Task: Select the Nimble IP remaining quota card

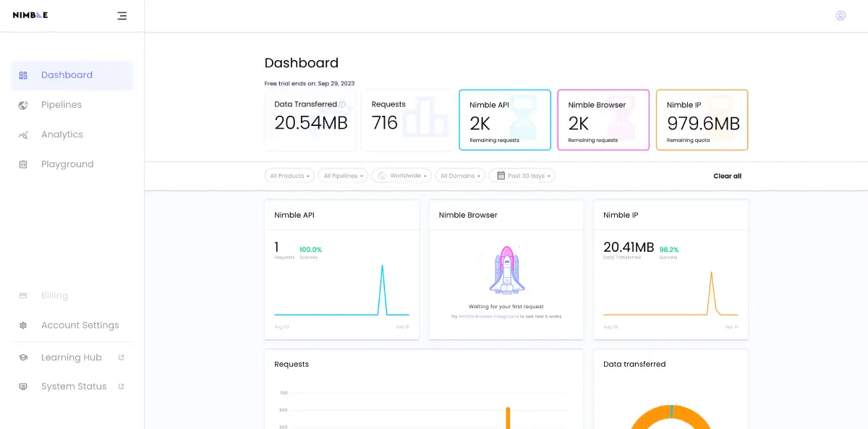Action: click(x=702, y=120)
